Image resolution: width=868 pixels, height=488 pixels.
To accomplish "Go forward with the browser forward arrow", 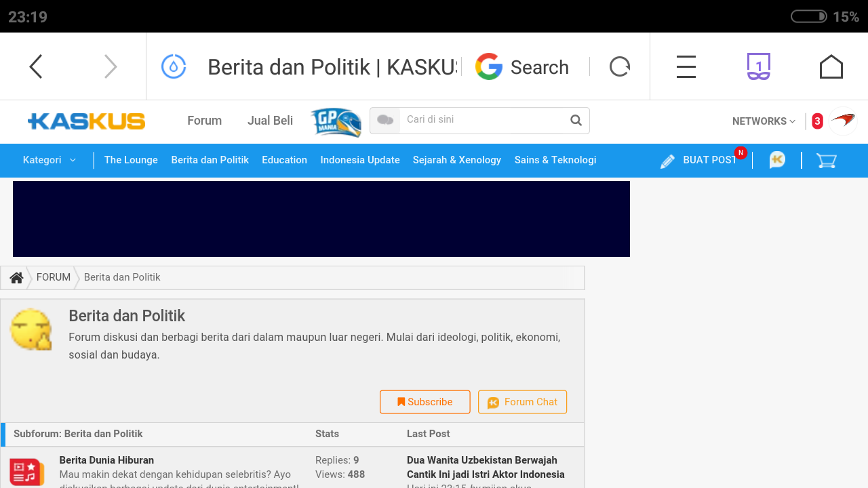I will pos(111,66).
